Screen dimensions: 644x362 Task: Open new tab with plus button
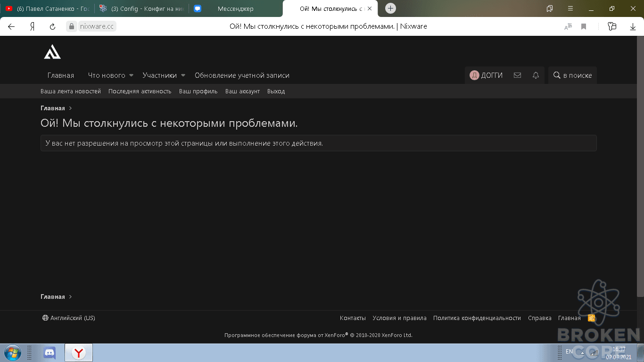click(x=390, y=8)
